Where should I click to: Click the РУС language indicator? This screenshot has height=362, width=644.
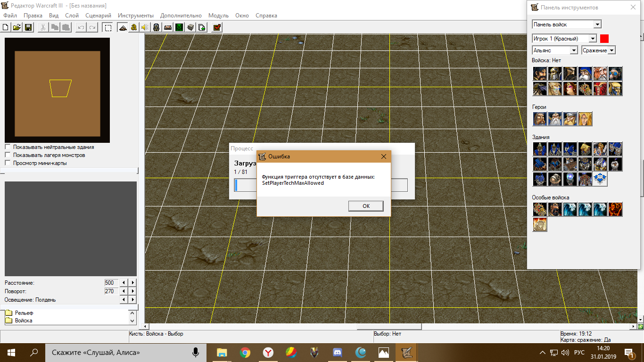[x=579, y=352]
